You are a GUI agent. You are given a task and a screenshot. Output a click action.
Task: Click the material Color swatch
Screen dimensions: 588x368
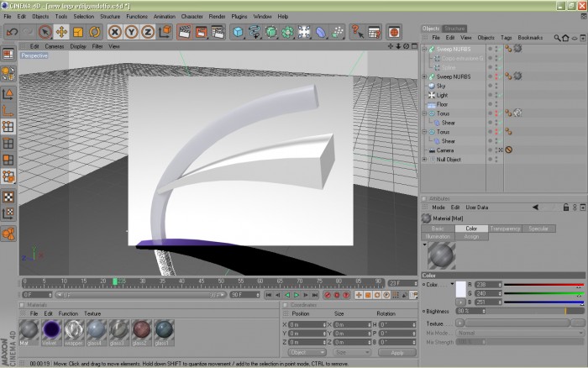point(461,289)
